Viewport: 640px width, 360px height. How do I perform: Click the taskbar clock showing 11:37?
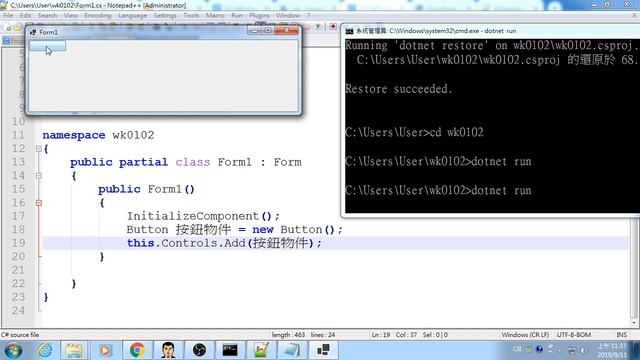611,350
